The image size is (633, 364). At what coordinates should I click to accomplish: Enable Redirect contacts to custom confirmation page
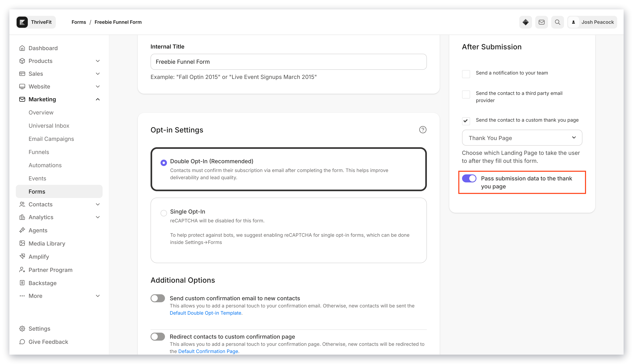click(158, 336)
